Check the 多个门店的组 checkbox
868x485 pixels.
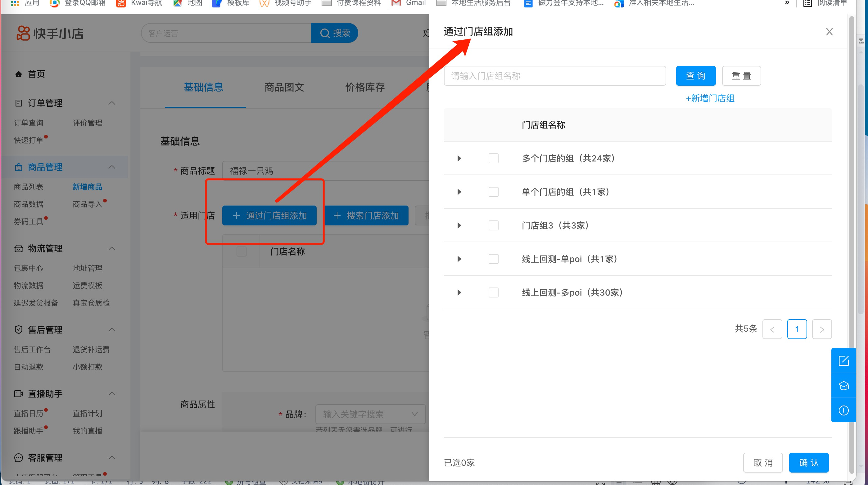click(x=493, y=158)
